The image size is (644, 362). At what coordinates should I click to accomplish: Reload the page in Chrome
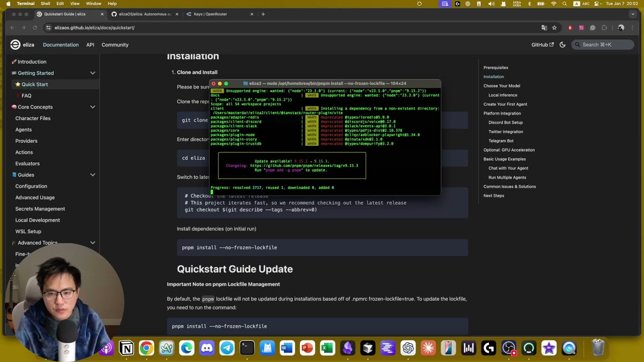35,28
